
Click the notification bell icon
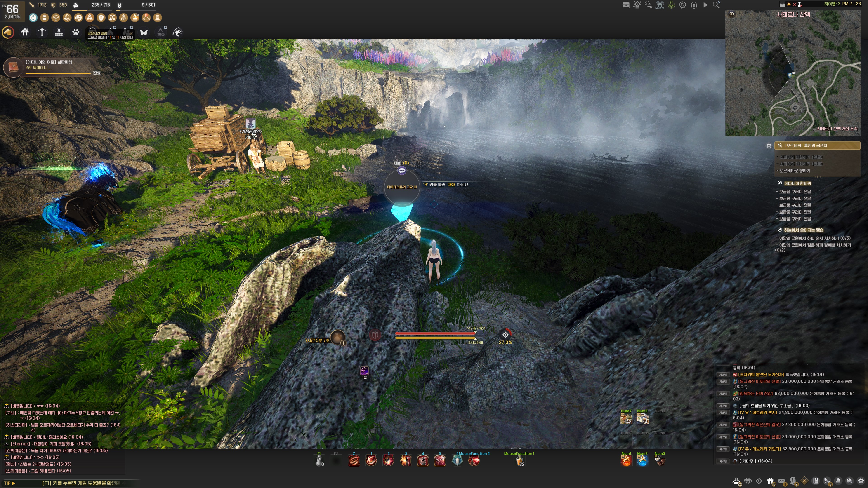838,481
